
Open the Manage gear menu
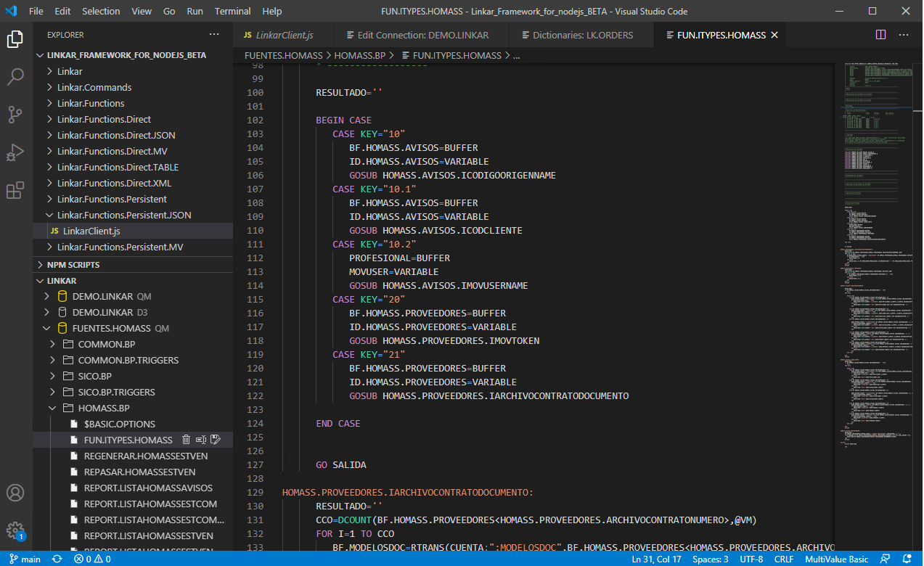[x=15, y=530]
